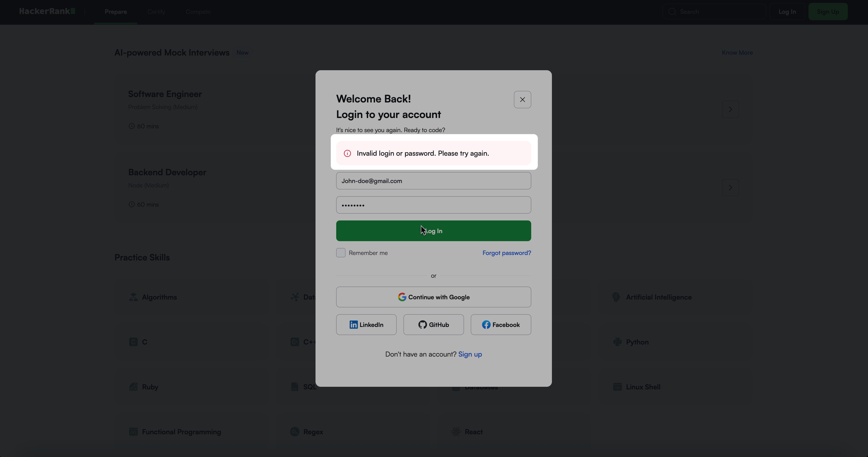The image size is (868, 457).
Task: Click the Google logo icon
Action: tap(402, 297)
